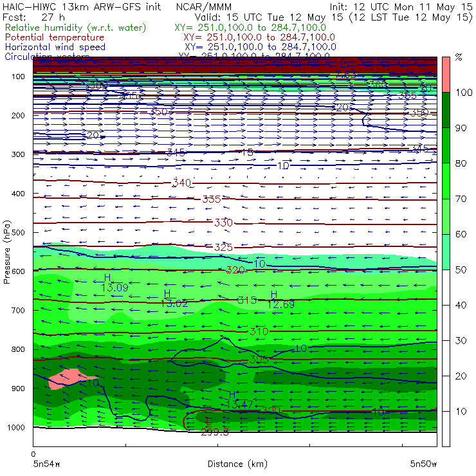Select the 'Valid: 15 UTC Tue 12 May 15' text

(269, 17)
